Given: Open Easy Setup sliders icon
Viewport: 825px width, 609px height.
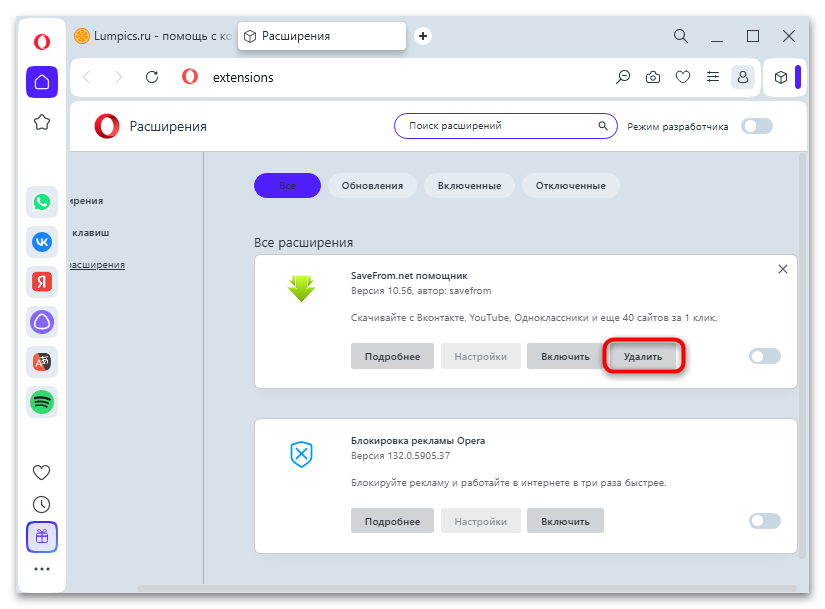Looking at the screenshot, I should (x=713, y=77).
